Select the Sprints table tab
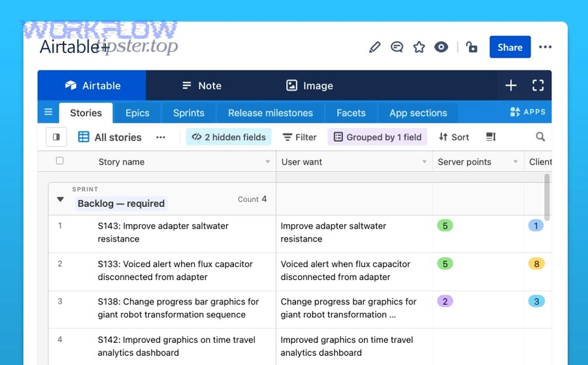 (189, 113)
